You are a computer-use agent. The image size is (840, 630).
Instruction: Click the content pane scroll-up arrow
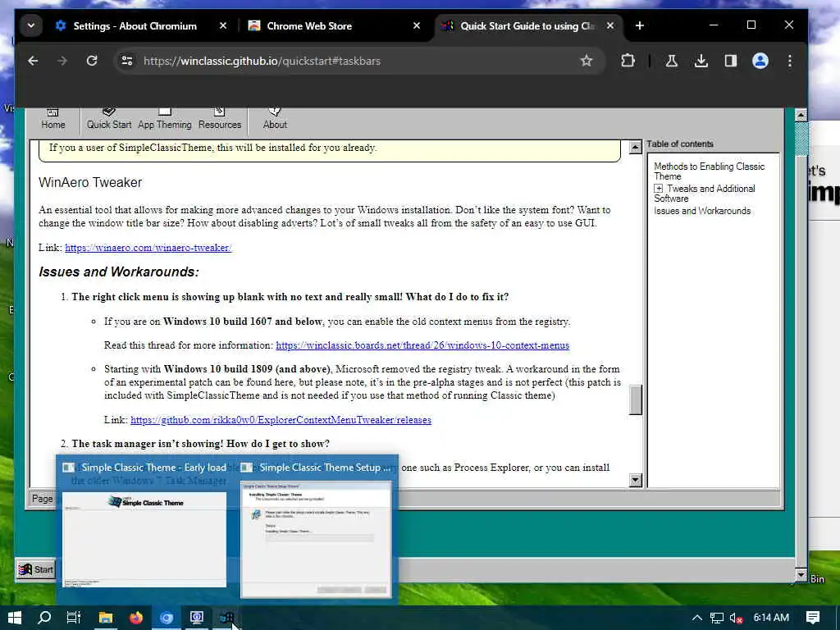636,147
